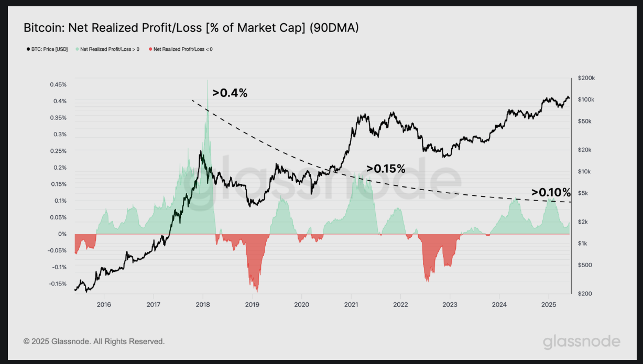Click the 0% label on the left axis
The height and width of the screenshot is (364, 643).
62,234
